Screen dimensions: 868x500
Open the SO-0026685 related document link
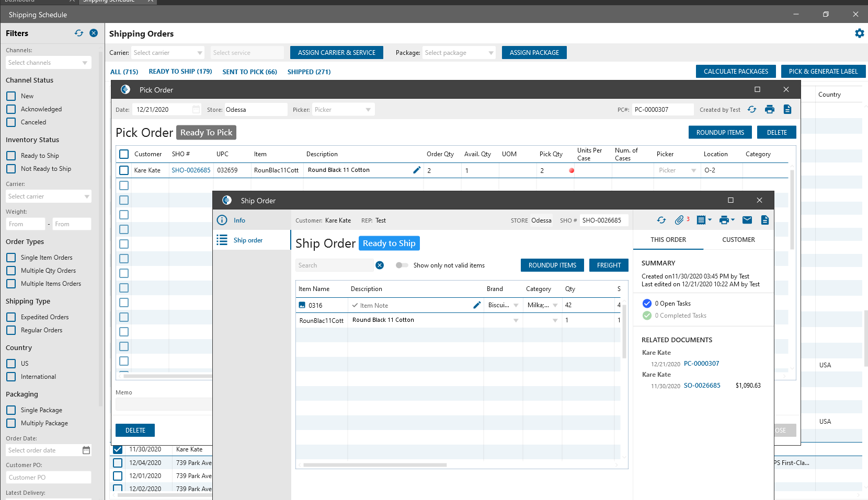click(x=702, y=386)
